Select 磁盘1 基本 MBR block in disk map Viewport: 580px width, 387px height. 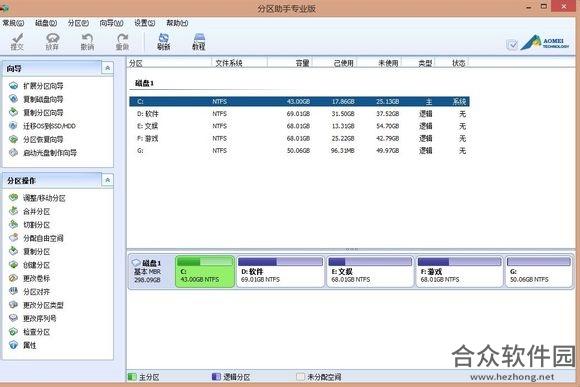(x=151, y=271)
